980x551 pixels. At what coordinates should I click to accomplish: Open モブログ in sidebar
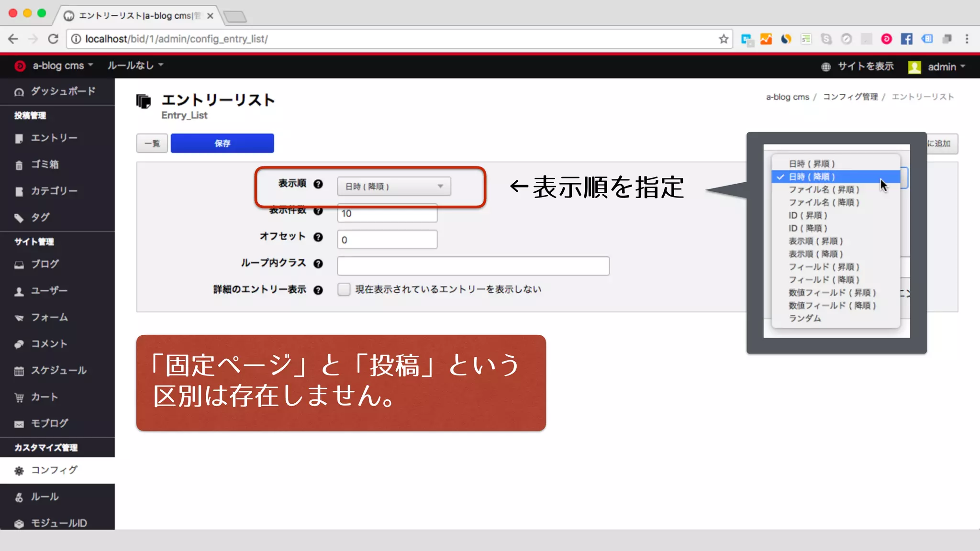[x=57, y=423]
